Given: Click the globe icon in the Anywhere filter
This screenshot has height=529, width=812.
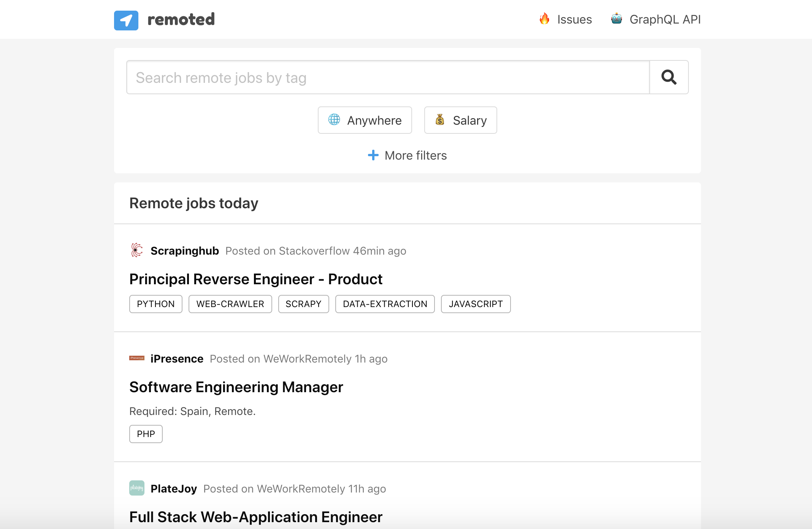Looking at the screenshot, I should tap(334, 120).
